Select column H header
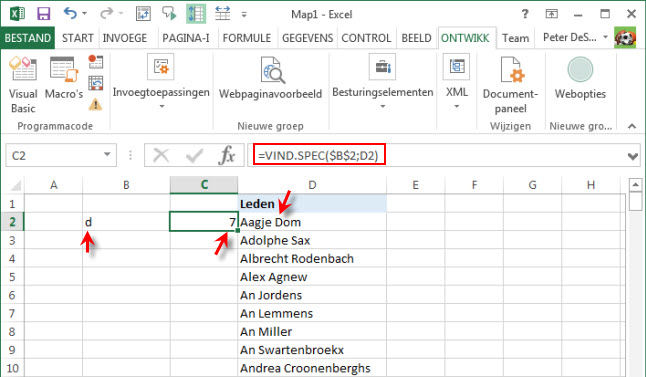Image resolution: width=646 pixels, height=377 pixels. pyautogui.click(x=590, y=185)
